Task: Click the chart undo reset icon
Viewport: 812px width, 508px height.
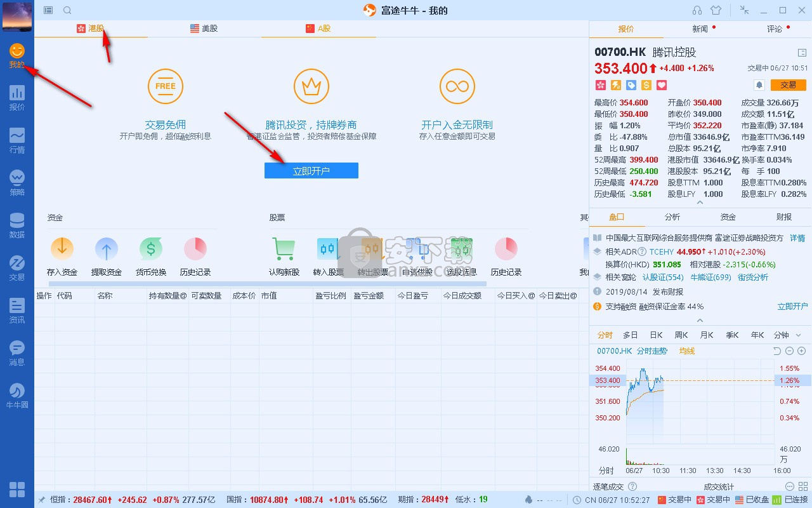Action: 777,351
